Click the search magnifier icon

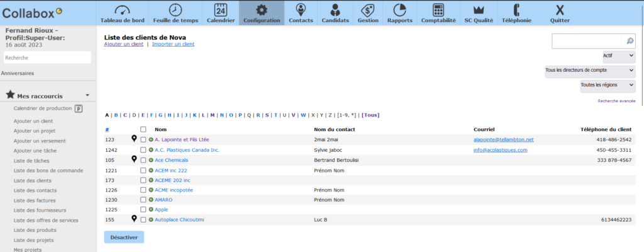pyautogui.click(x=630, y=42)
